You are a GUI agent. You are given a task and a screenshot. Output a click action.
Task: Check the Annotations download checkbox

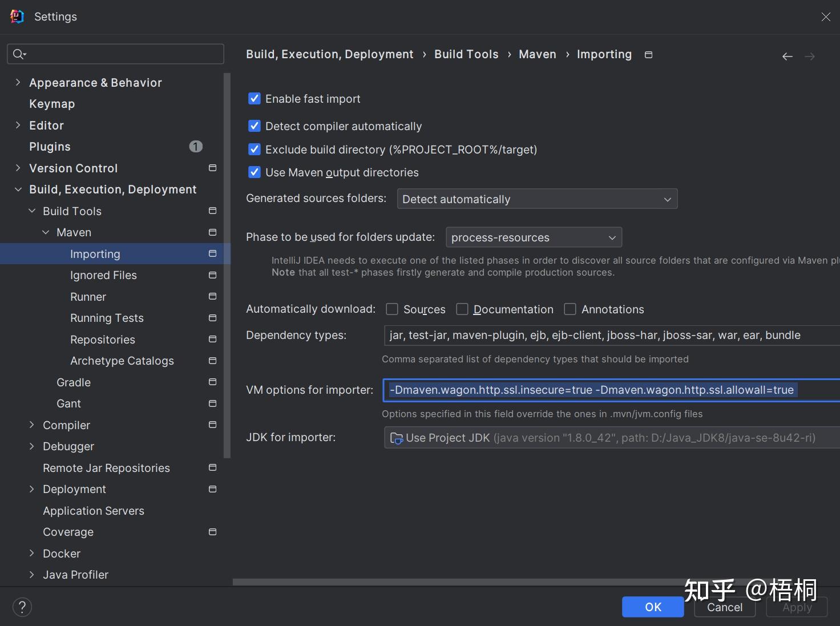(570, 309)
